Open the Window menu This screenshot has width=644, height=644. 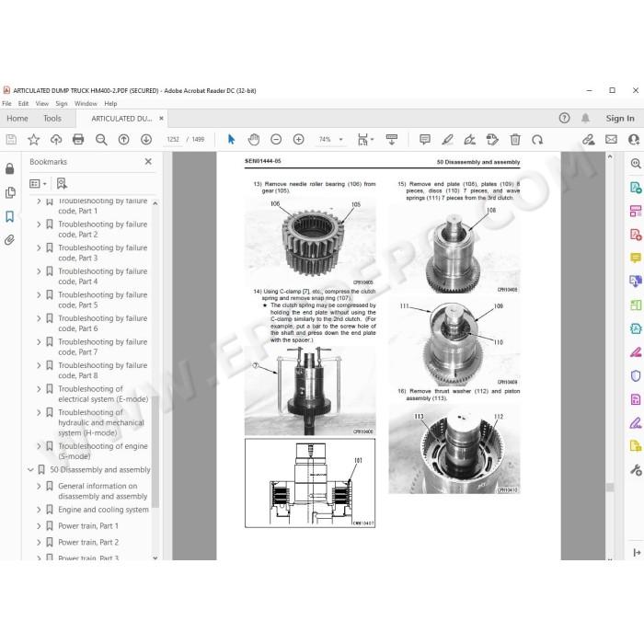[x=86, y=103]
